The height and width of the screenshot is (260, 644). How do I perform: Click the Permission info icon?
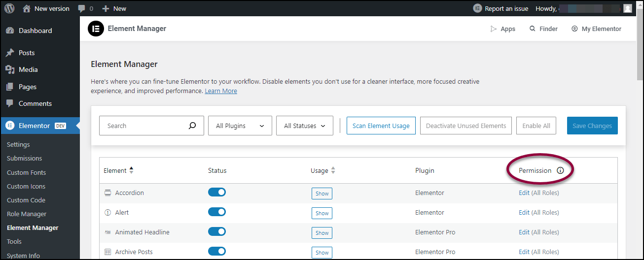click(560, 170)
